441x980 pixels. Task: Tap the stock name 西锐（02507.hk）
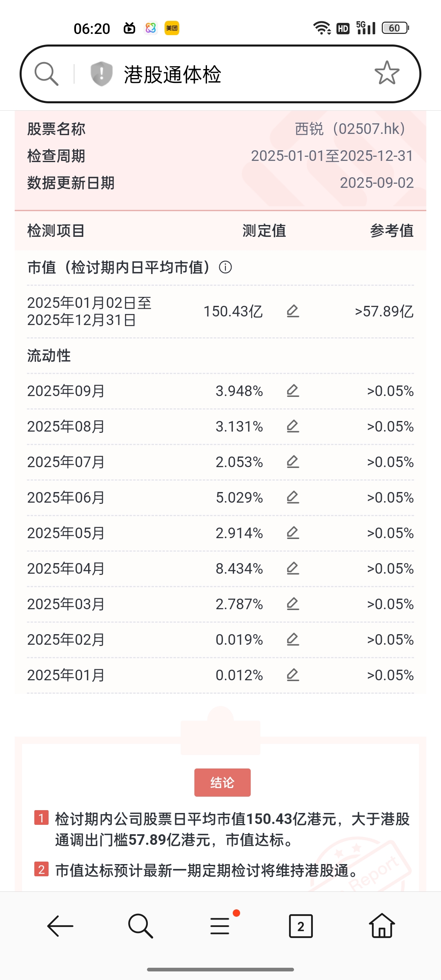coord(350,129)
